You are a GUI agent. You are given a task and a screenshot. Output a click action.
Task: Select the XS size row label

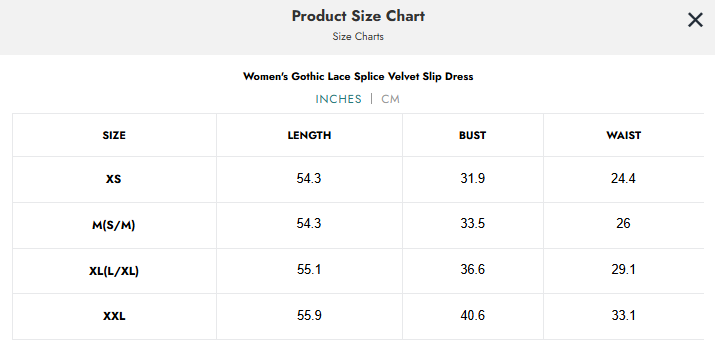(x=114, y=179)
